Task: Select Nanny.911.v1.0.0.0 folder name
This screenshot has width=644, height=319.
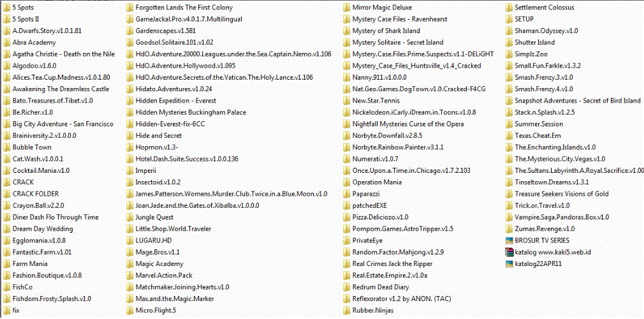Action: click(x=379, y=77)
